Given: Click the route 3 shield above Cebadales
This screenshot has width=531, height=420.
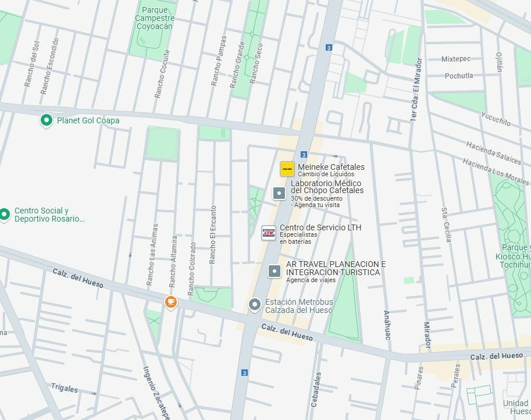Looking at the screenshot, I should tap(244, 373).
